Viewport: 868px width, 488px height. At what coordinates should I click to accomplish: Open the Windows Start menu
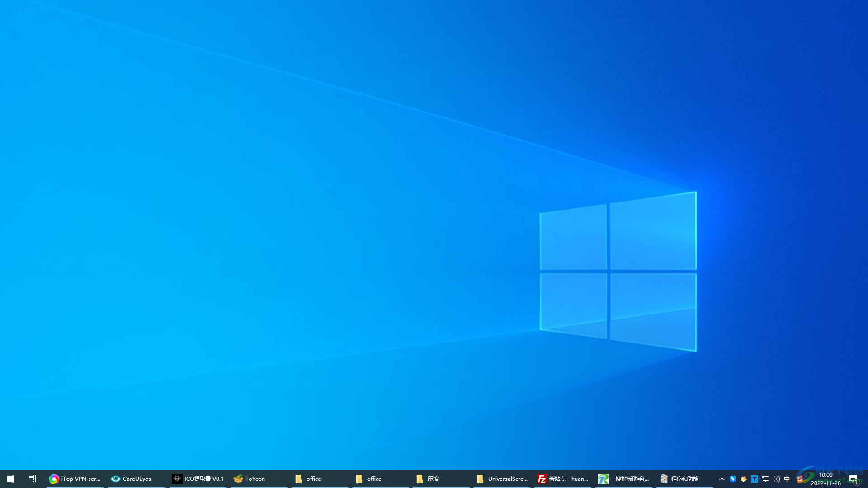coord(11,479)
